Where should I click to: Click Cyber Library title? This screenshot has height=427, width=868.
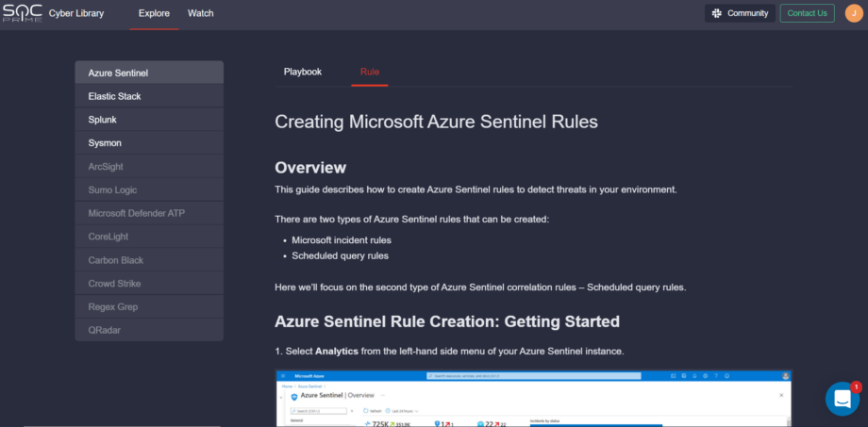[76, 13]
